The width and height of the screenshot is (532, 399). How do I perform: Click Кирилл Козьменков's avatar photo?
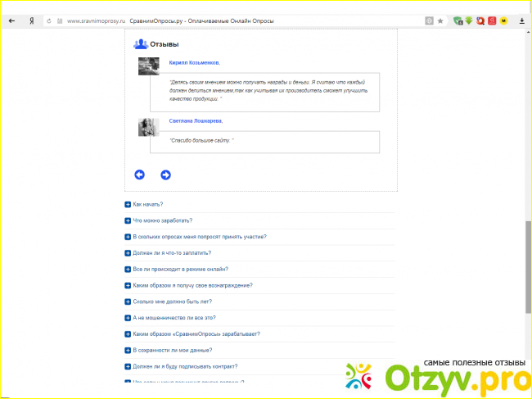pyautogui.click(x=148, y=66)
